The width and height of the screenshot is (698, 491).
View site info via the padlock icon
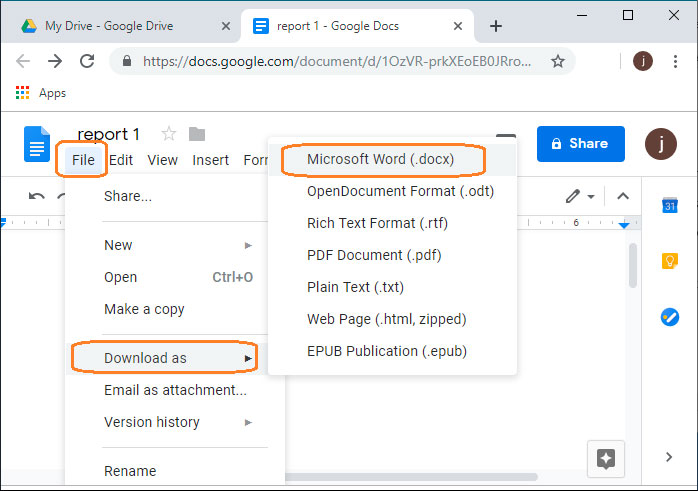pyautogui.click(x=127, y=61)
